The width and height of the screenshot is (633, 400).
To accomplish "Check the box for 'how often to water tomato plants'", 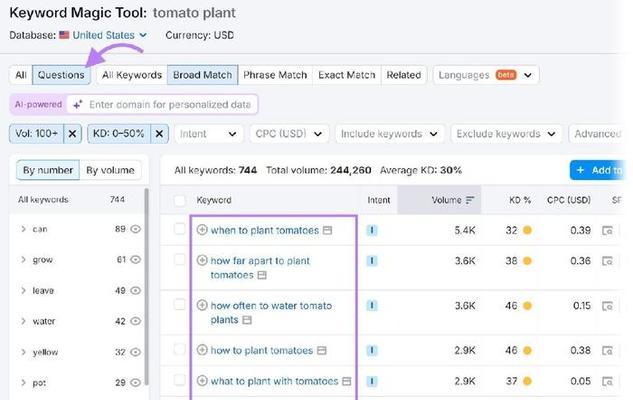I will click(x=179, y=304).
